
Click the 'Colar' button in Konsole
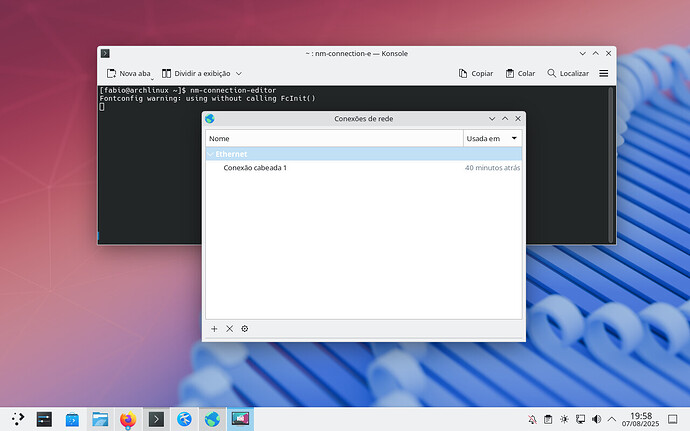(x=520, y=73)
